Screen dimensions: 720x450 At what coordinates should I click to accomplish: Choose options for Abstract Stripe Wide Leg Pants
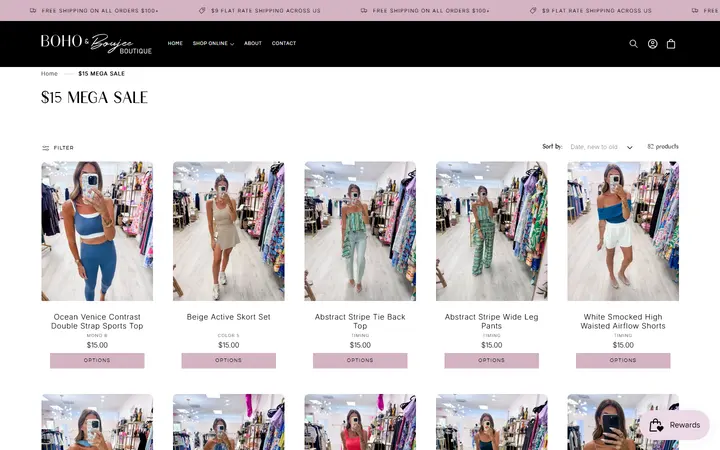tap(491, 360)
